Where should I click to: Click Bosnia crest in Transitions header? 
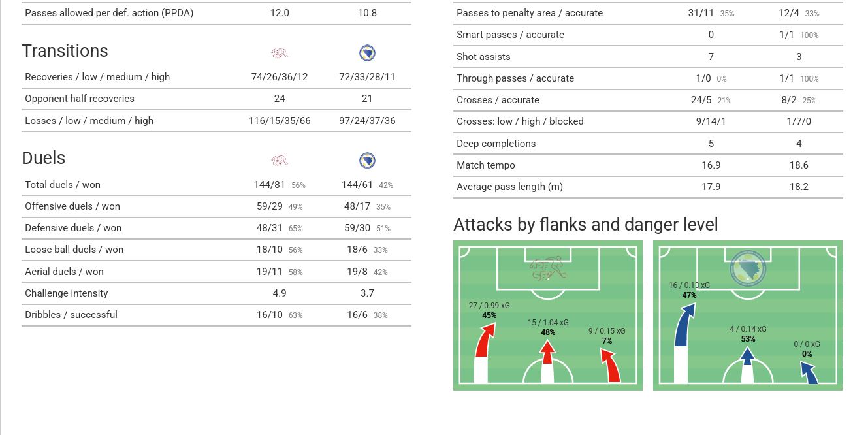[367, 53]
